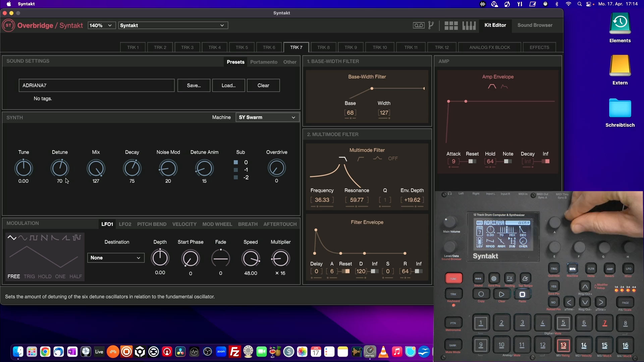Click the Overdrive knob

(x=276, y=168)
